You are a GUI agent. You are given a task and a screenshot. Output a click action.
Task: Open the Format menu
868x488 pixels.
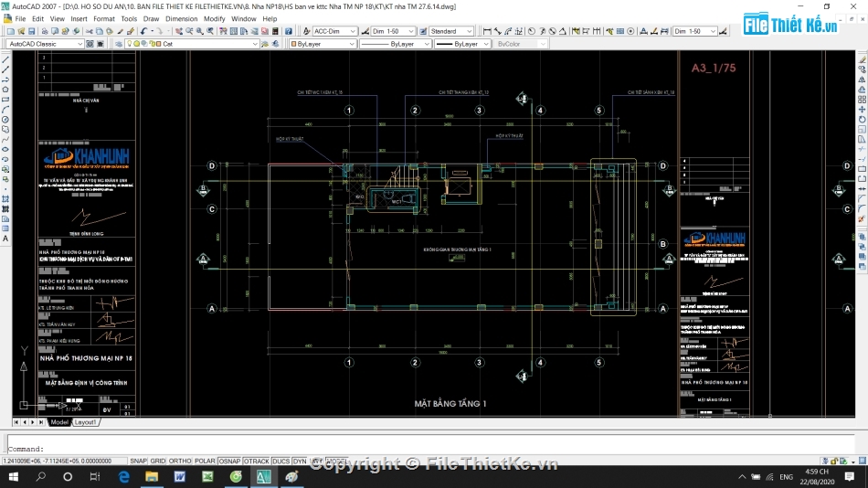click(x=103, y=19)
